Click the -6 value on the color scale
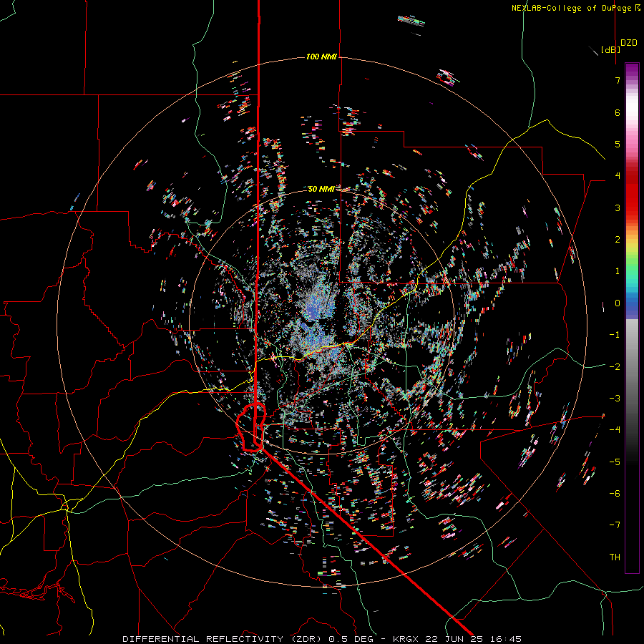 (x=615, y=494)
